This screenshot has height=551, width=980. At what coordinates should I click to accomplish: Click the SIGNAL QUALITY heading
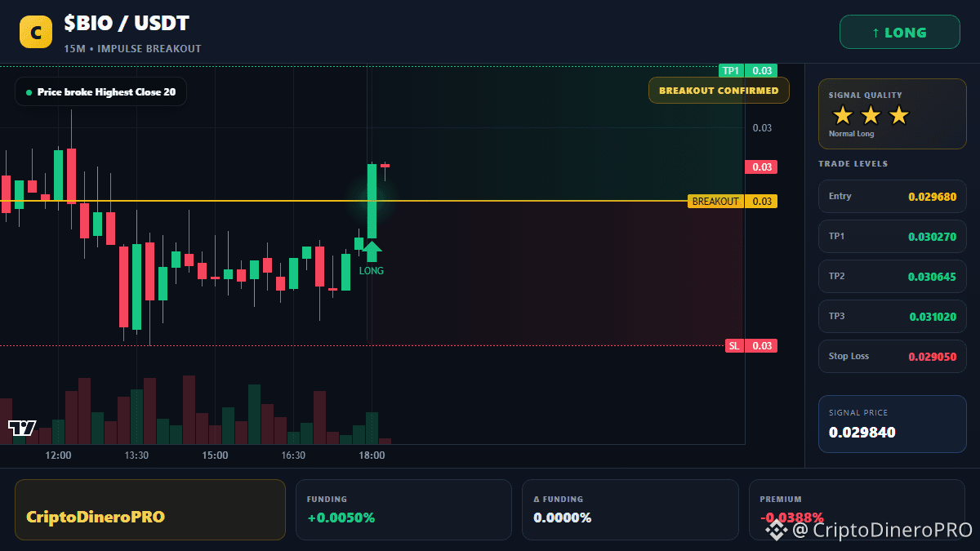click(x=866, y=96)
